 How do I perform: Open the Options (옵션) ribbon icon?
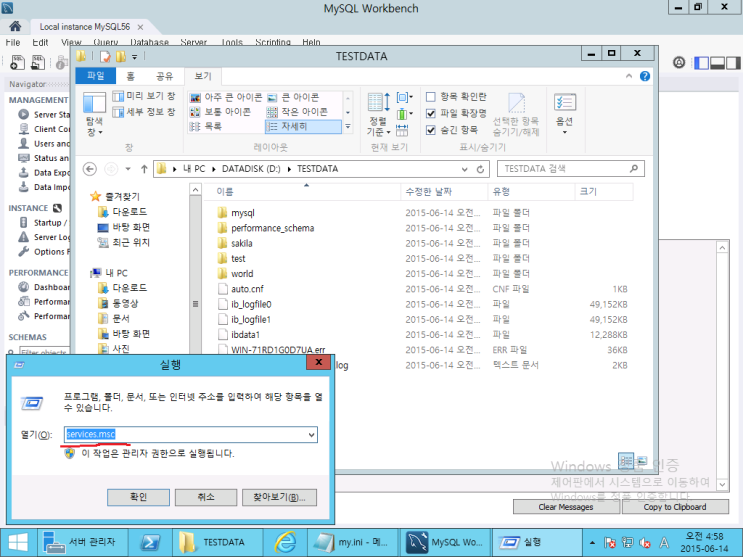click(x=565, y=106)
